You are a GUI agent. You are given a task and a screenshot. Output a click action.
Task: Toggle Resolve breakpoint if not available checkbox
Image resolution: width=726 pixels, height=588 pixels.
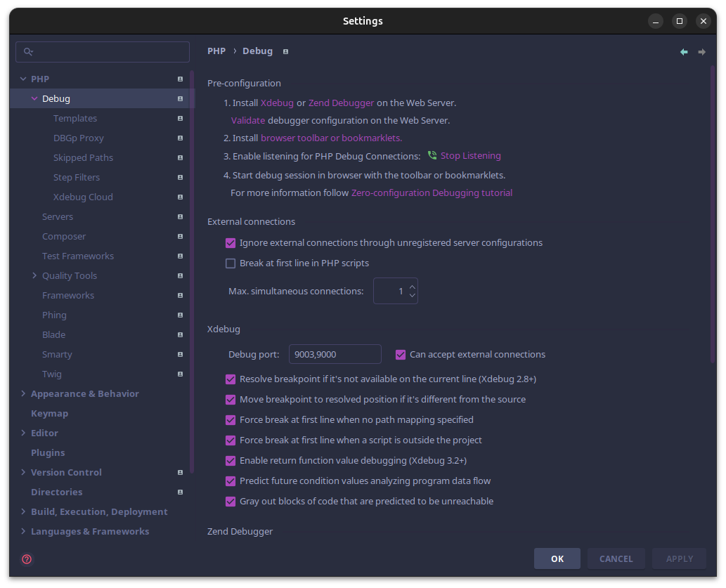click(x=230, y=379)
